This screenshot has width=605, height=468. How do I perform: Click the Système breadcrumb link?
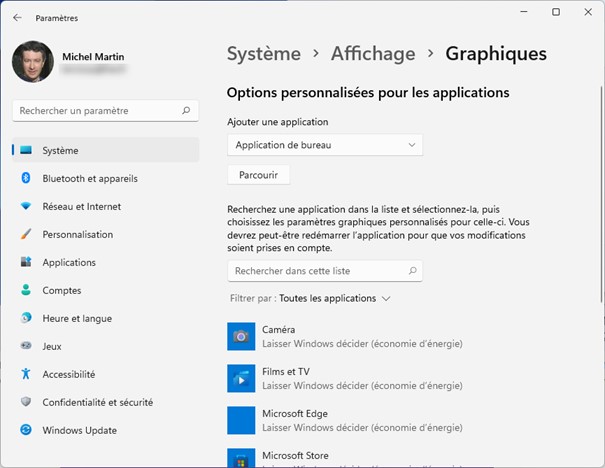[x=263, y=54]
